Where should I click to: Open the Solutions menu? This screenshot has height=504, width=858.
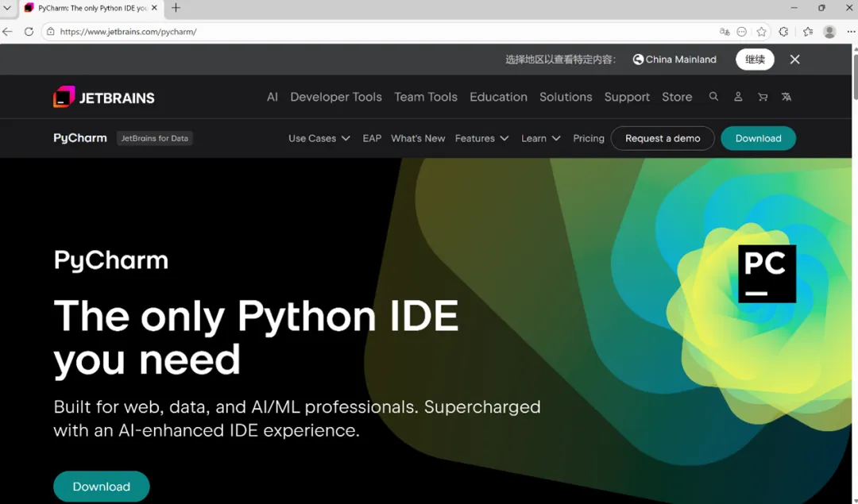[566, 97]
